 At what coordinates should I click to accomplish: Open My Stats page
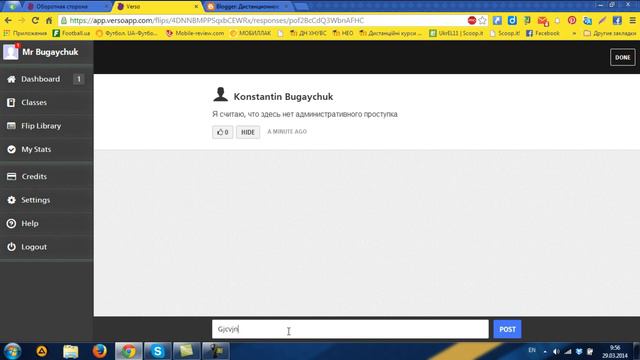point(46,149)
